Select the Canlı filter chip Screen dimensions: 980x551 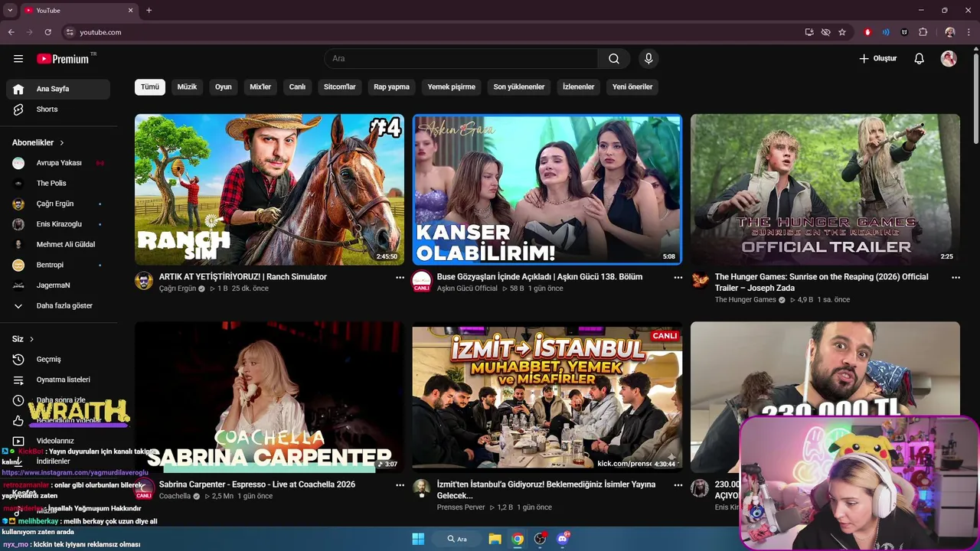[x=297, y=87]
